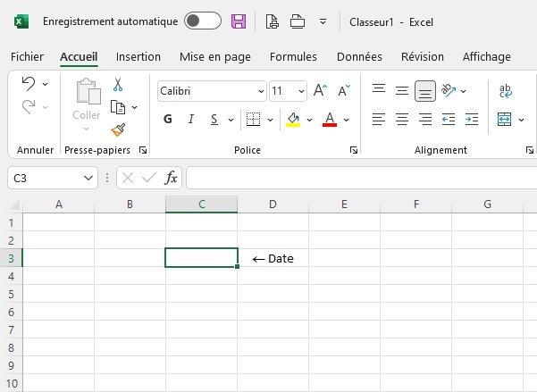Screen dimensions: 537x392
Task: Click the Cut scissors icon
Action: [118, 85]
